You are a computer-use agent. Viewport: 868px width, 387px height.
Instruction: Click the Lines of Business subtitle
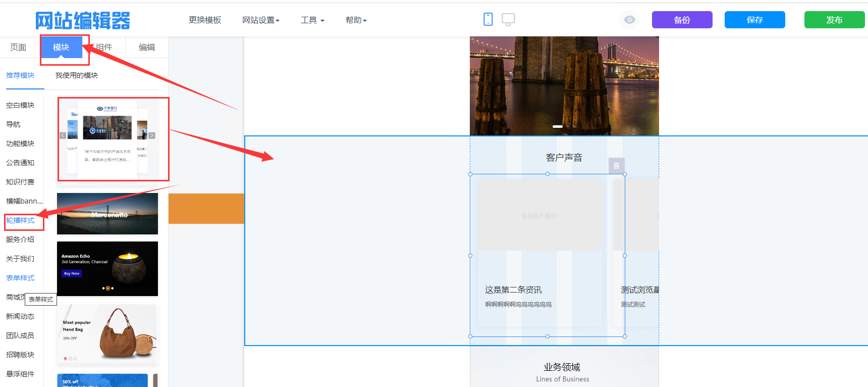563,379
